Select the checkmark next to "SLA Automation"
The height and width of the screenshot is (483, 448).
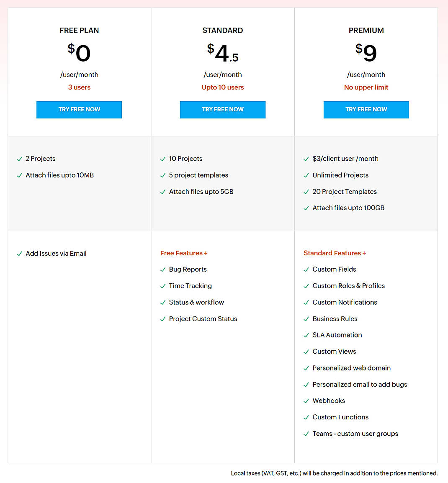click(x=306, y=335)
